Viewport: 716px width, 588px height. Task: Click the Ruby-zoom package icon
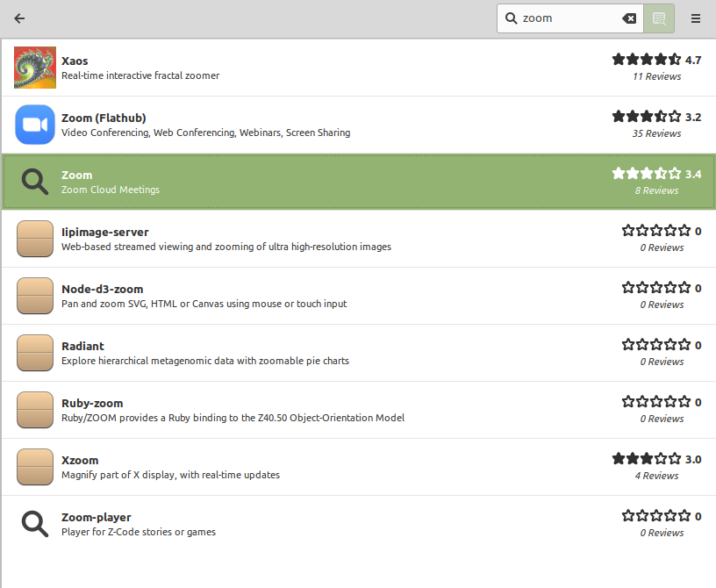(35, 410)
